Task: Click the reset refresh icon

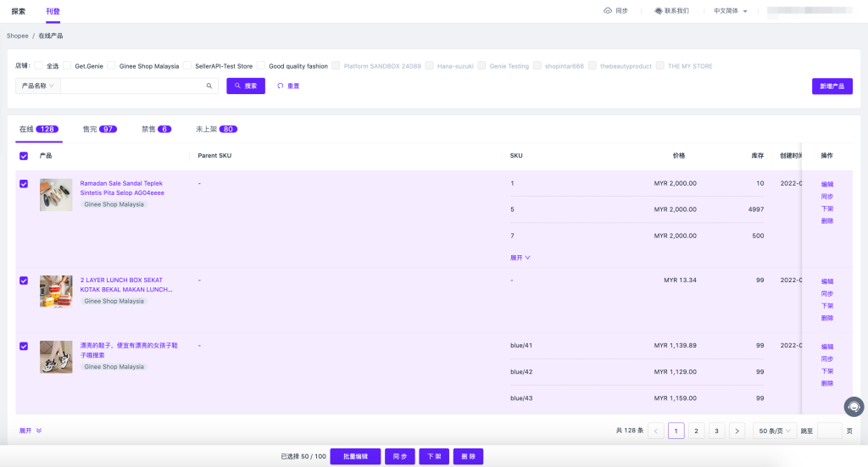Action: tap(280, 86)
